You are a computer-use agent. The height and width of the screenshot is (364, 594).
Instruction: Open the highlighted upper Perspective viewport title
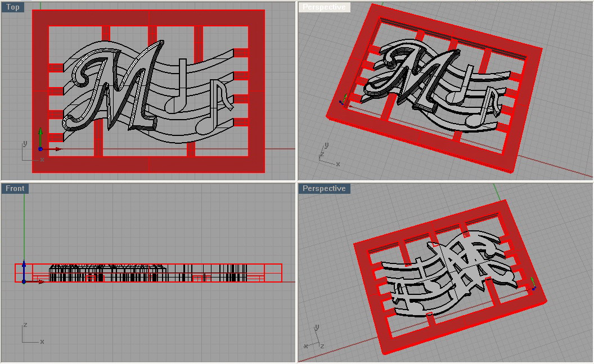324,7
